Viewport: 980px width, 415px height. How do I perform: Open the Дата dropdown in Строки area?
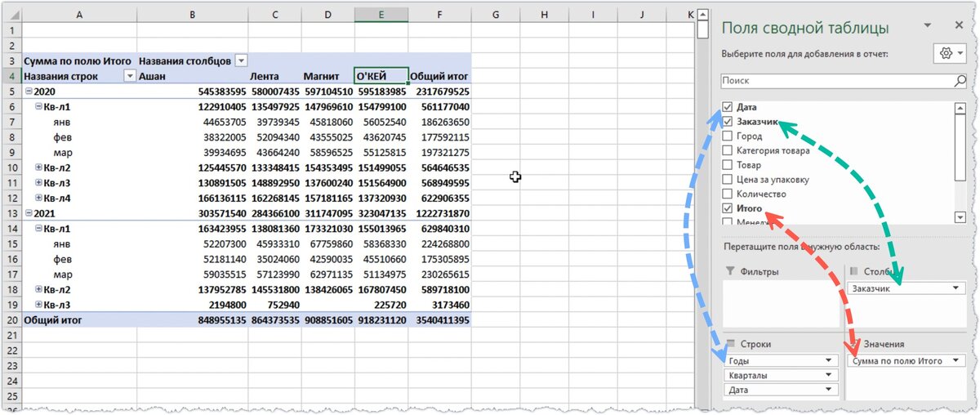click(x=830, y=390)
